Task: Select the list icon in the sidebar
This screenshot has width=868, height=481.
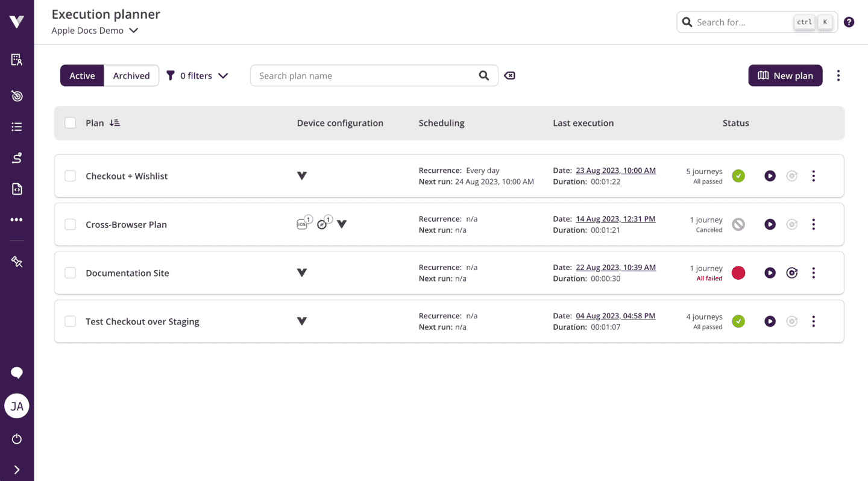Action: click(16, 127)
